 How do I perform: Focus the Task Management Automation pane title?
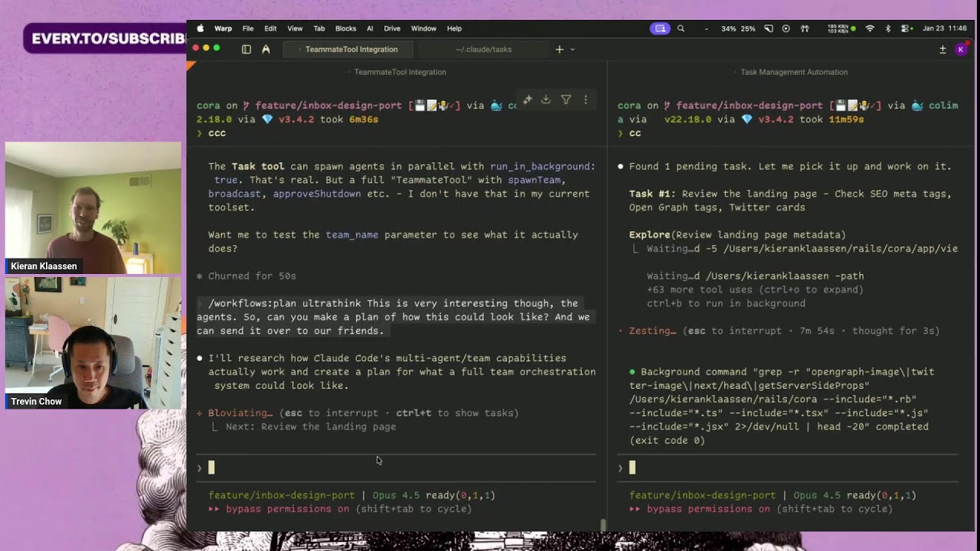pos(794,72)
